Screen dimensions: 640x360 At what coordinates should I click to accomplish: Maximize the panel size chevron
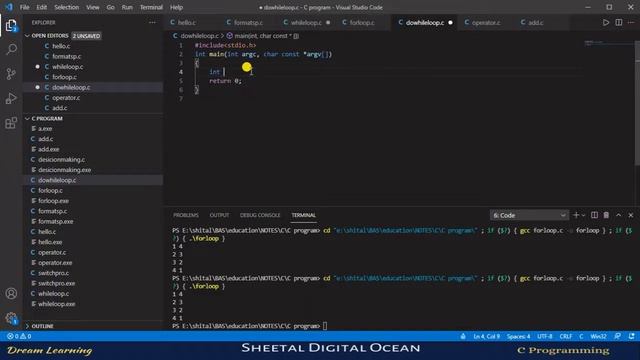coord(619,215)
